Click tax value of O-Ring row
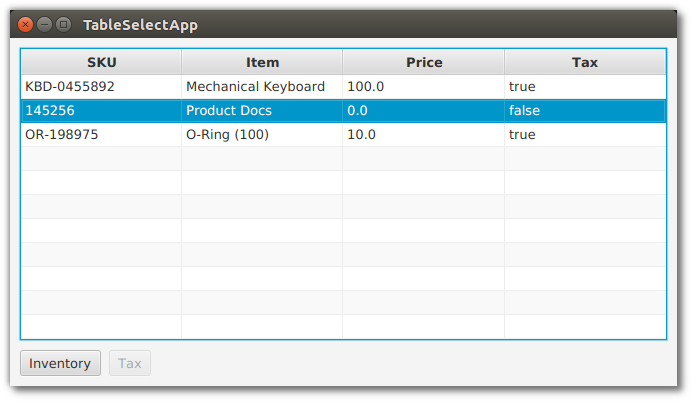The height and width of the screenshot is (402, 693). tap(522, 135)
